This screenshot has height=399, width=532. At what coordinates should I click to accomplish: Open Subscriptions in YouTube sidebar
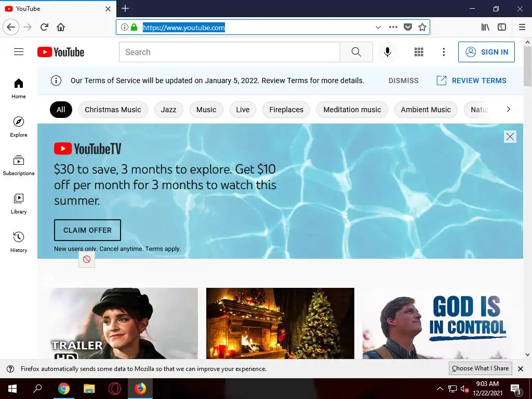(x=19, y=165)
